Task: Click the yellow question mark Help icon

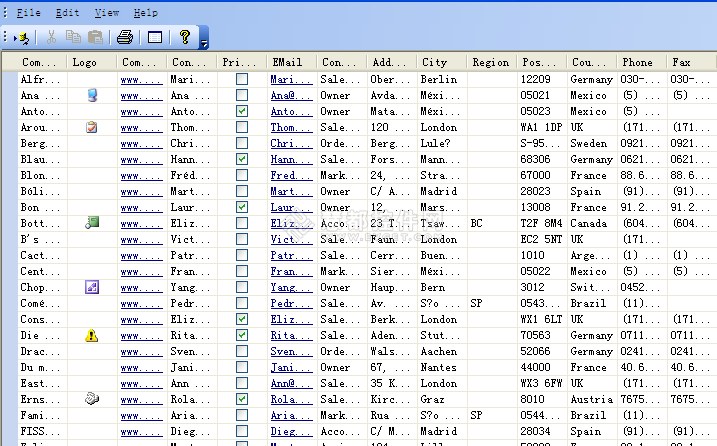Action: coord(185,37)
